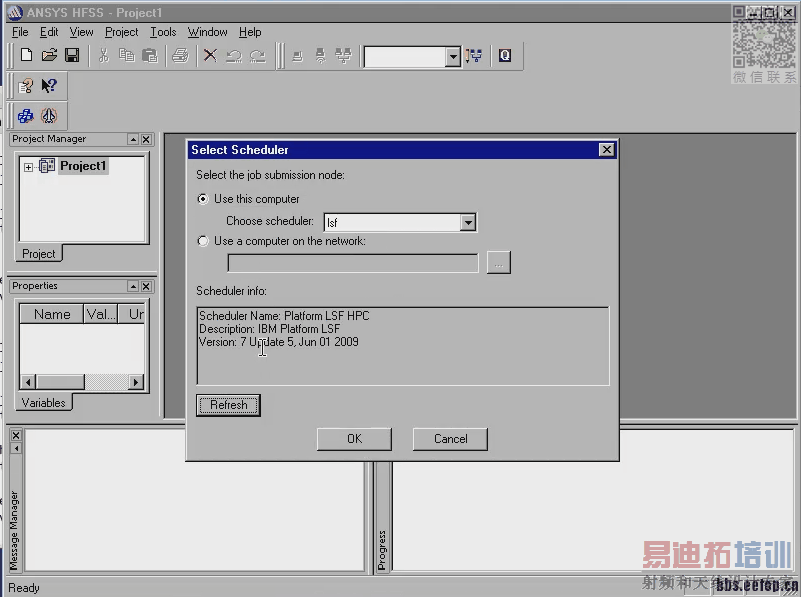
Task: Click the Undo arrow icon
Action: 234,56
